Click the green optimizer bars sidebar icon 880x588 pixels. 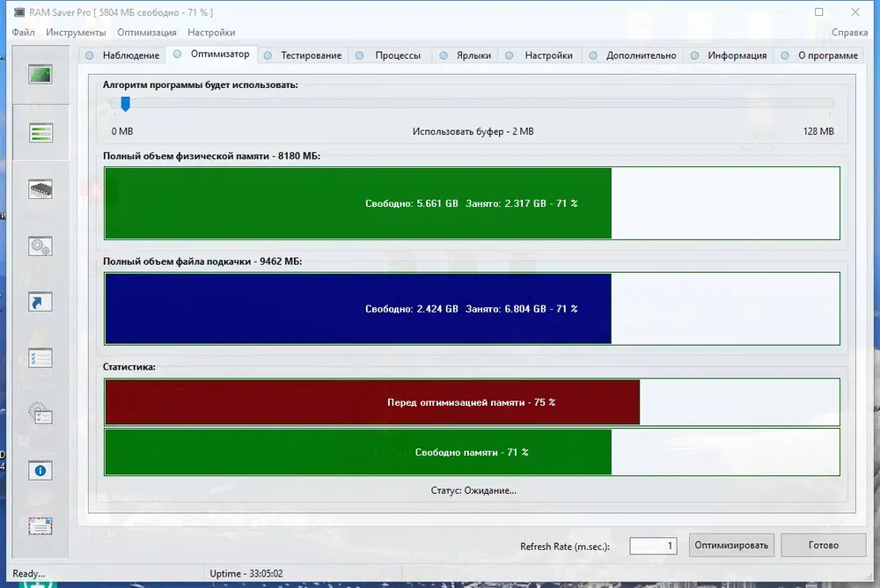coord(40,133)
